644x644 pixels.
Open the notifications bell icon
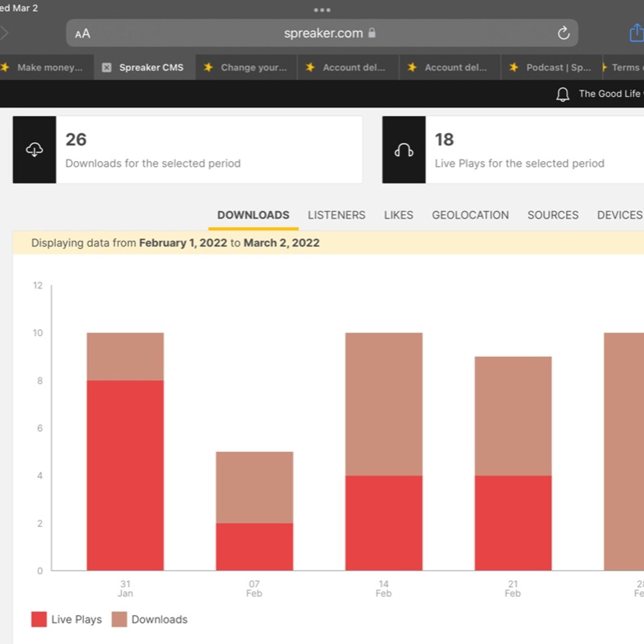pos(563,94)
